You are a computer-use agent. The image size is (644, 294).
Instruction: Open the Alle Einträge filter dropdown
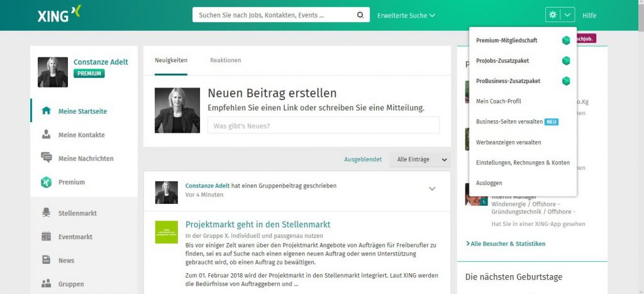(x=419, y=159)
